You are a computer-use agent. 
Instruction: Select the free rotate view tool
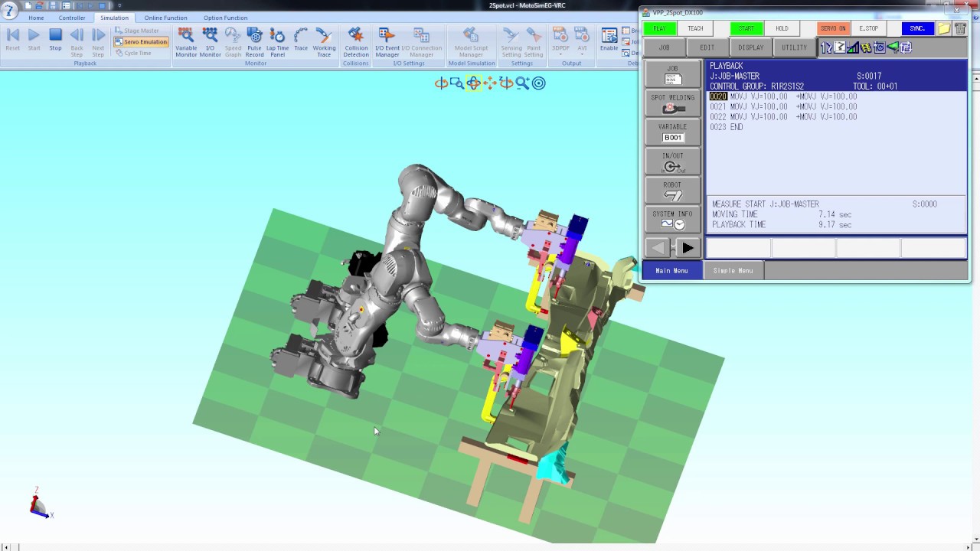(x=441, y=83)
